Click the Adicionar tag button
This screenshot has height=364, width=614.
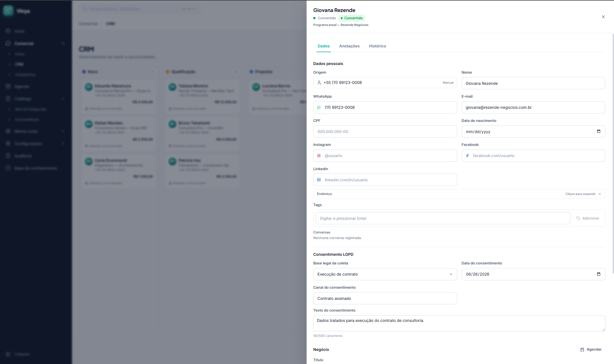(x=588, y=218)
